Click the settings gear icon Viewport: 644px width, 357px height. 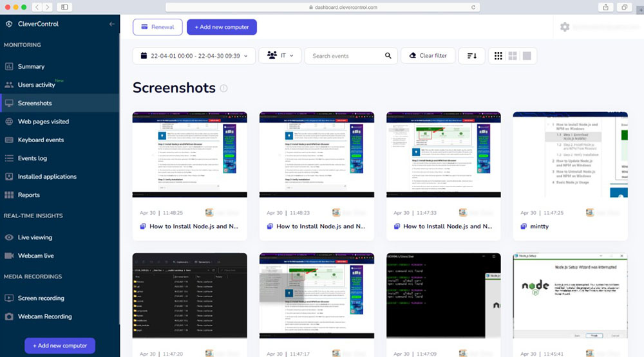(565, 27)
